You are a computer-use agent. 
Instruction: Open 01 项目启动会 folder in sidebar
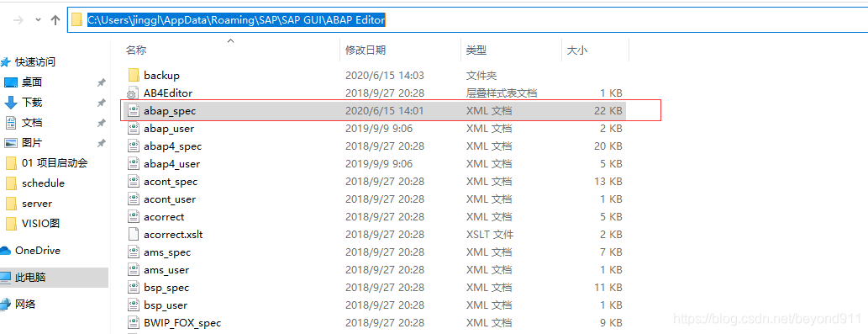[55, 163]
